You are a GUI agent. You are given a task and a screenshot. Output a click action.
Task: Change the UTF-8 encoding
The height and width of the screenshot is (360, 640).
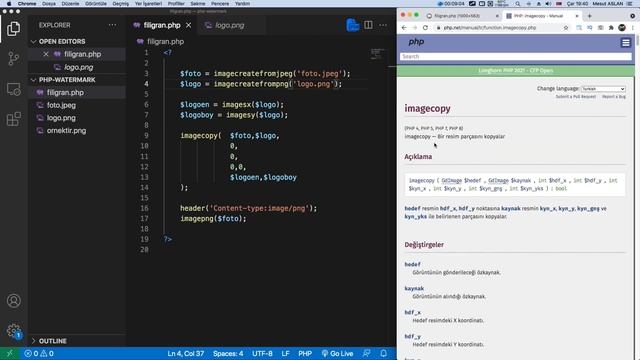pos(262,353)
